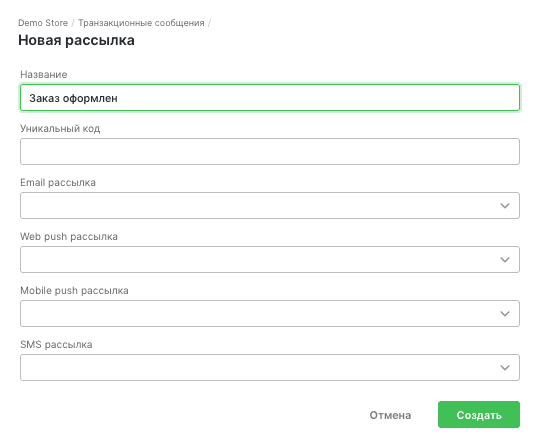Click the Mobile push рассылка label text
The image size is (540, 446).
coord(74,291)
